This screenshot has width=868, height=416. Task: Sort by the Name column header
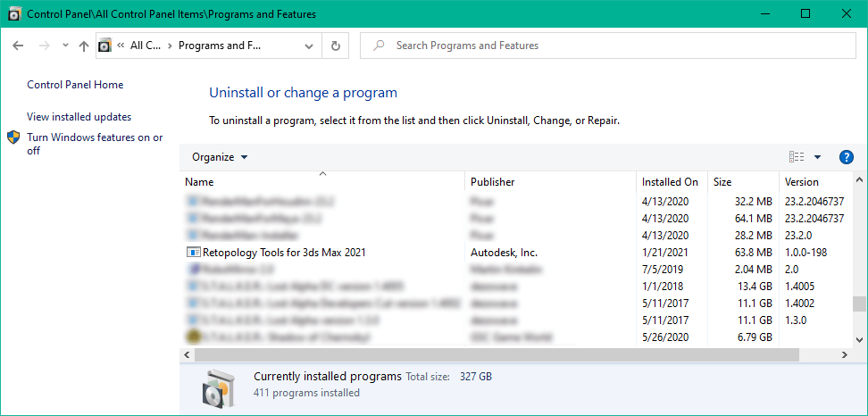click(322, 181)
